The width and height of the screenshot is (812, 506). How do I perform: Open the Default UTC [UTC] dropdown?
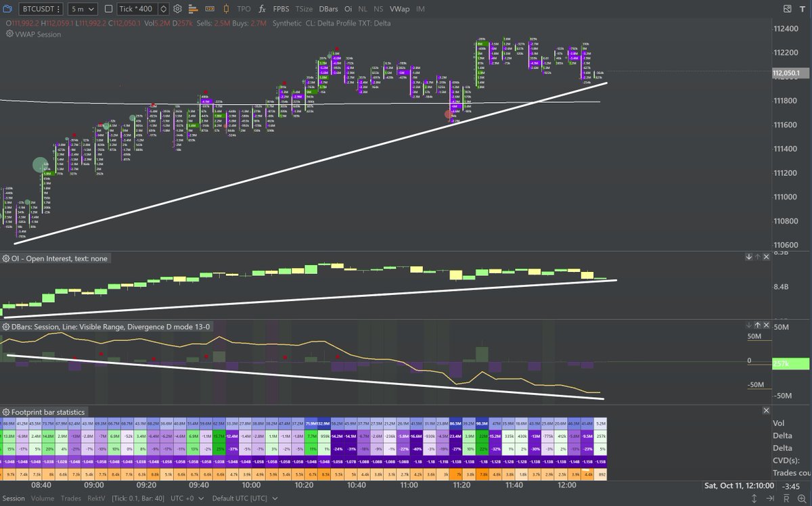point(246,499)
